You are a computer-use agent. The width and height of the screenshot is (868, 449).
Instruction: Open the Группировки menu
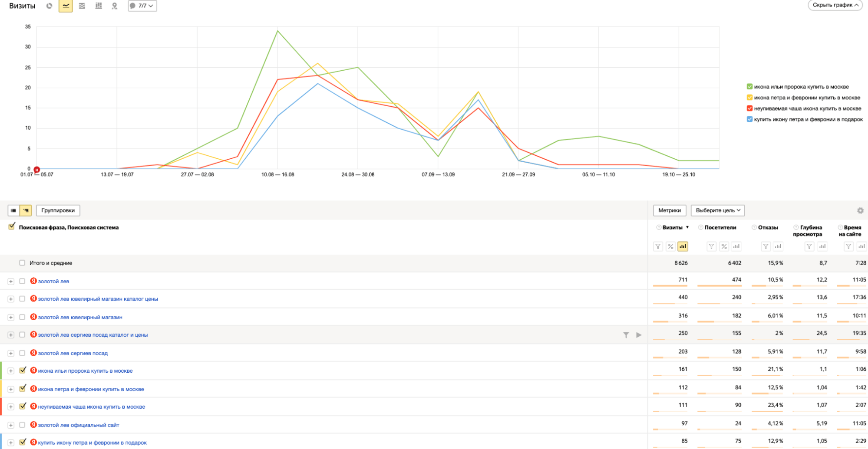pyautogui.click(x=58, y=210)
